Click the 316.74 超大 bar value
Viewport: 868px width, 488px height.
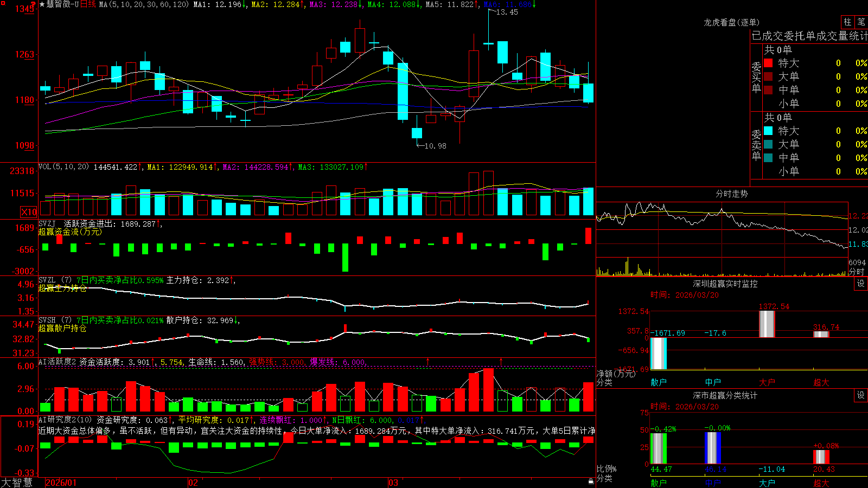point(826,327)
